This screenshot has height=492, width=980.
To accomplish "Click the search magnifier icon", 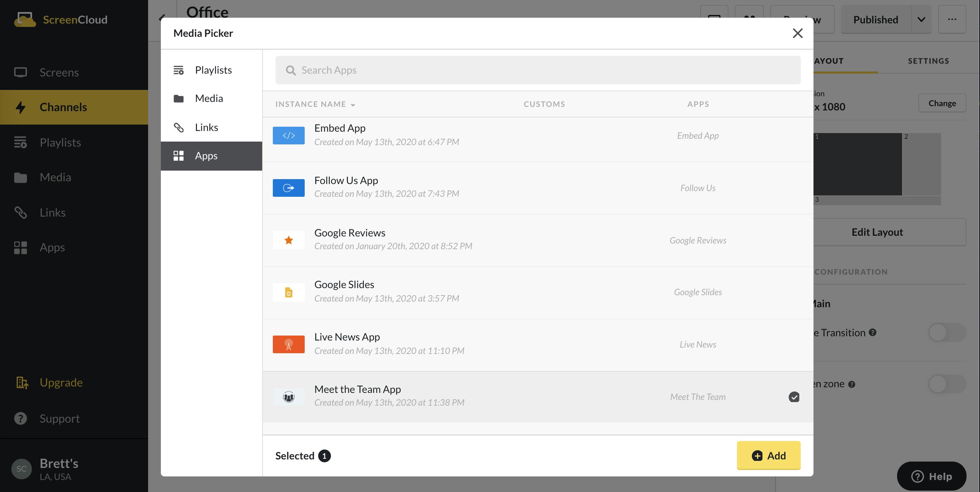I will pos(291,70).
